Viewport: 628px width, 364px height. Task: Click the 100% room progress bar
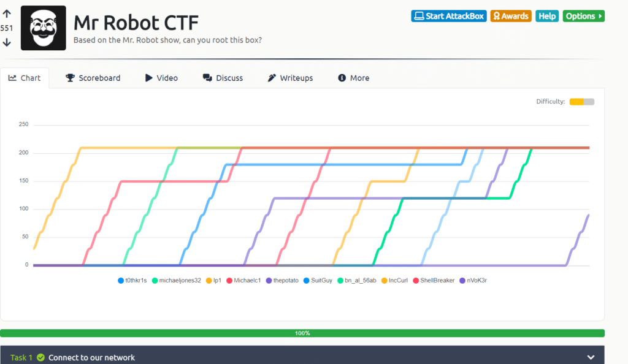pos(302,333)
